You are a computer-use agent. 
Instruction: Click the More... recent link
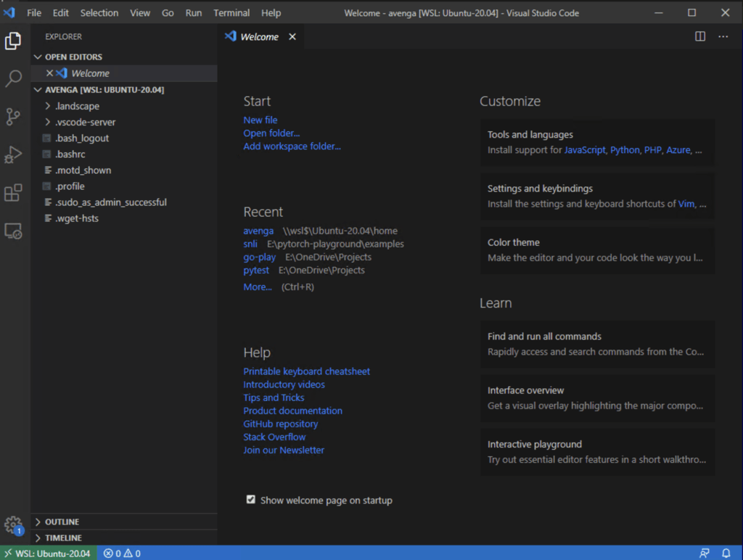pyautogui.click(x=258, y=287)
